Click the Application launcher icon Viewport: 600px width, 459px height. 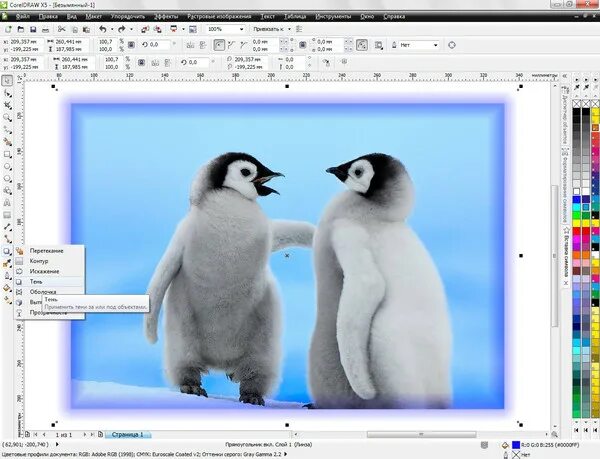click(174, 29)
